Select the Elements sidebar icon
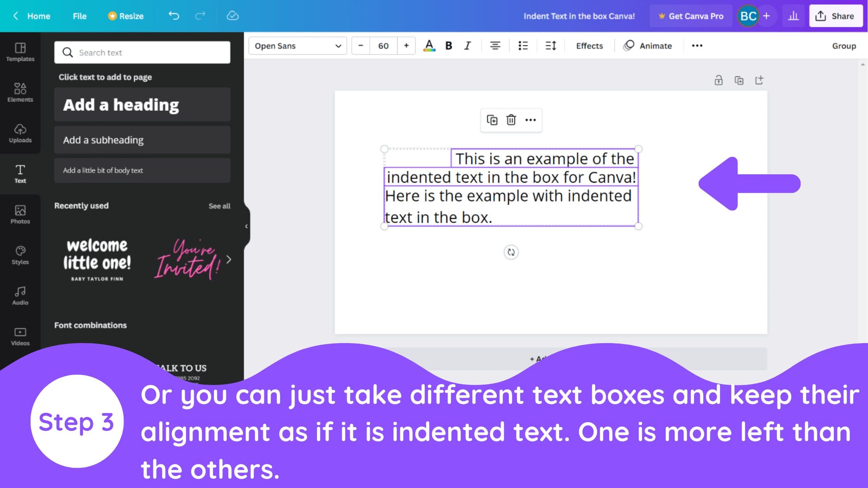 (x=20, y=92)
